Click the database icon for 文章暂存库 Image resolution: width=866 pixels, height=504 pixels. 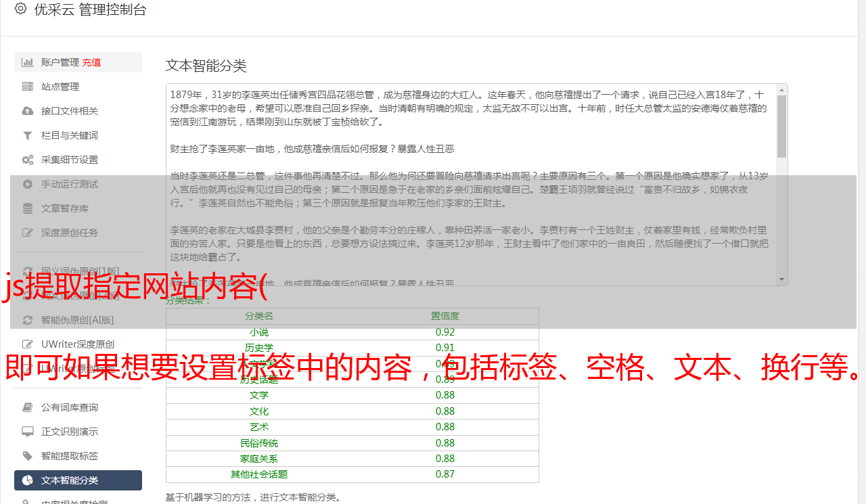(28, 208)
